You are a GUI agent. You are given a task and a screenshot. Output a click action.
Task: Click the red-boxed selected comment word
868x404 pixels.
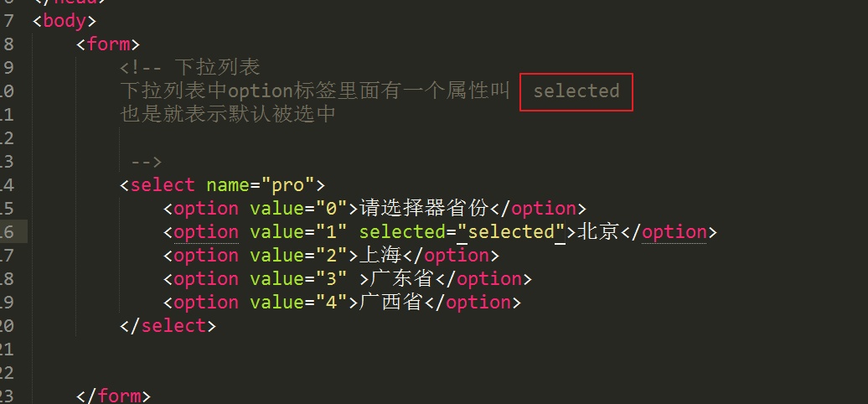pyautogui.click(x=576, y=91)
